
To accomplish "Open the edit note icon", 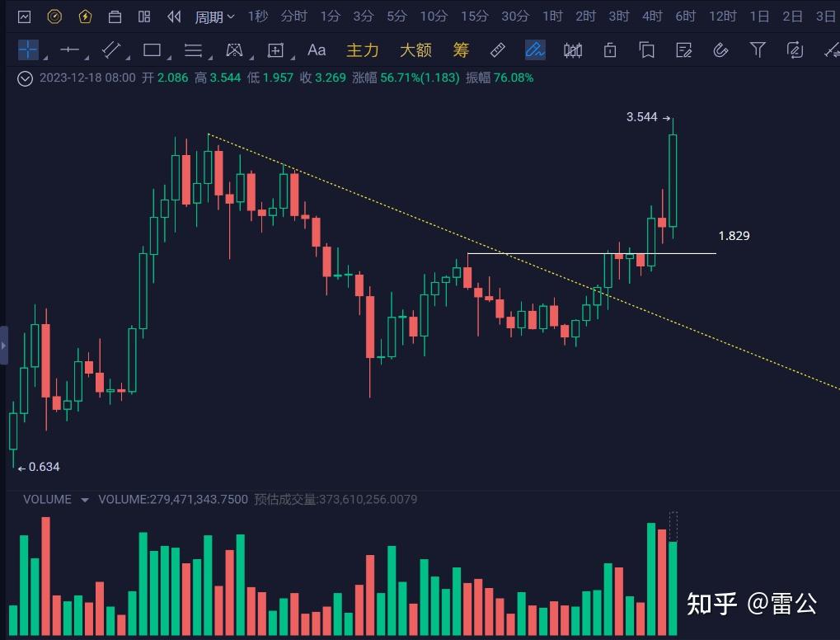I will click(x=683, y=49).
